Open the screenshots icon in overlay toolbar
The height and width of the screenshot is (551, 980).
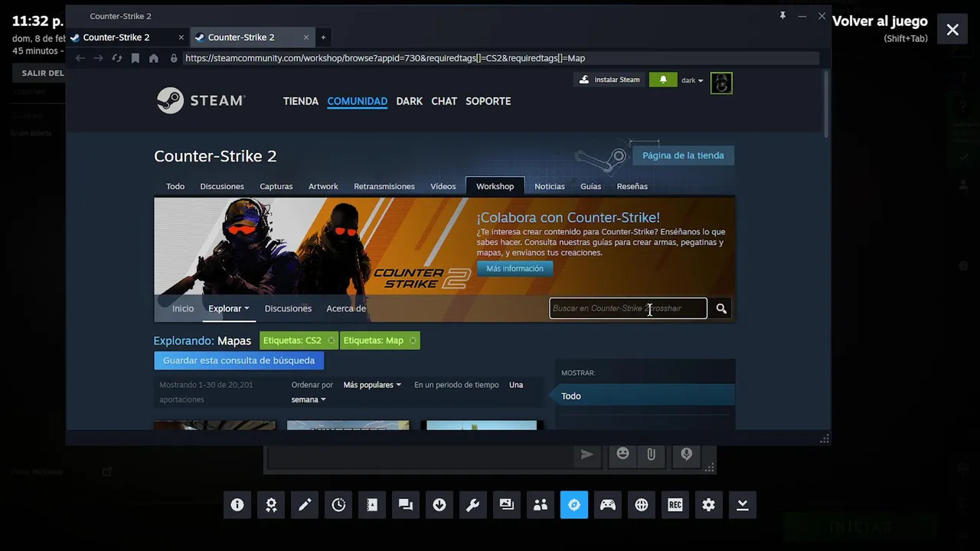pos(507,505)
